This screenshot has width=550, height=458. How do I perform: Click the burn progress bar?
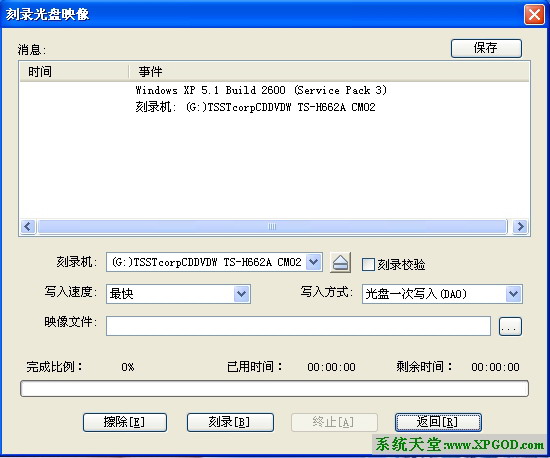coord(274,389)
